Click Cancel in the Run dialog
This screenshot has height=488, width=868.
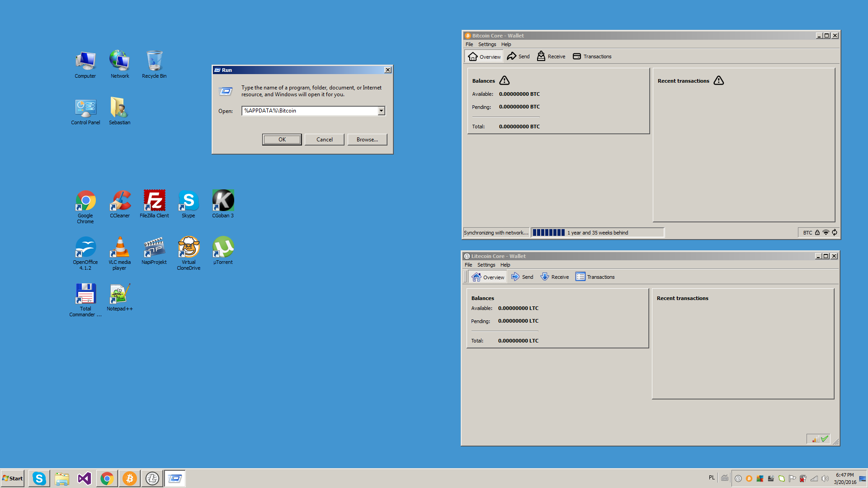coord(324,140)
